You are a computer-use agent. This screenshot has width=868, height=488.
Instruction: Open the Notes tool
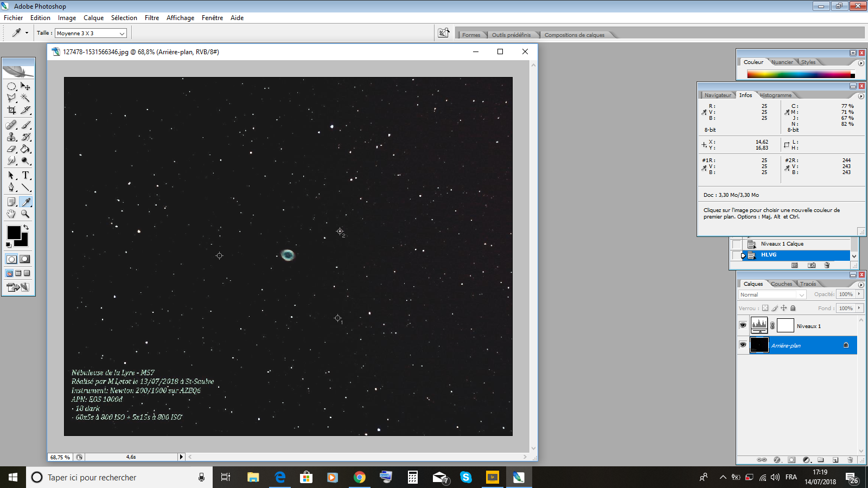coord(11,202)
